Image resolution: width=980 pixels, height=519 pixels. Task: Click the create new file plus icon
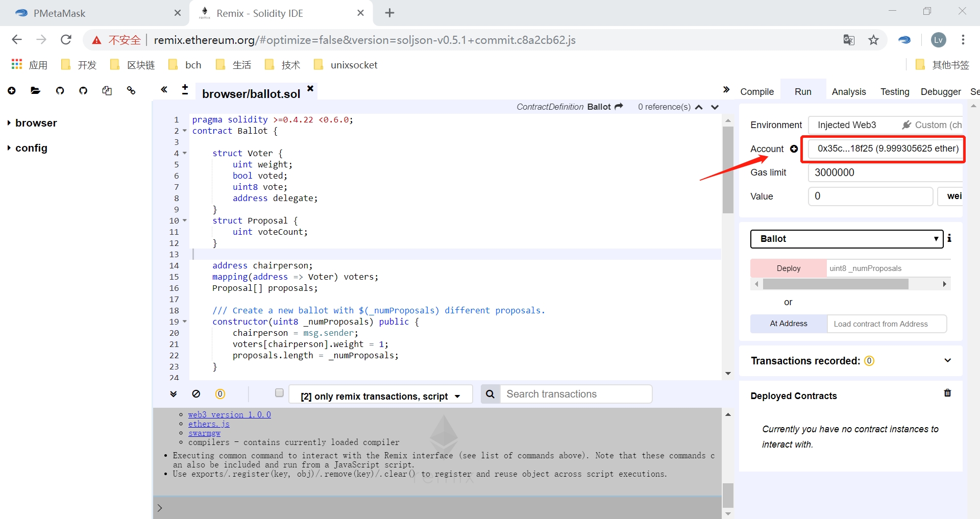point(12,91)
